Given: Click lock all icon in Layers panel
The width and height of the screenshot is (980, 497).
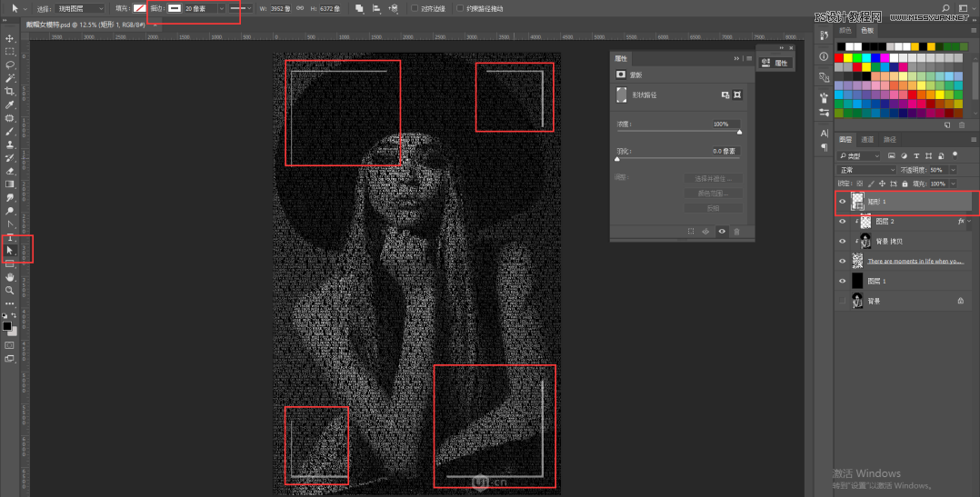Looking at the screenshot, I should tap(905, 184).
